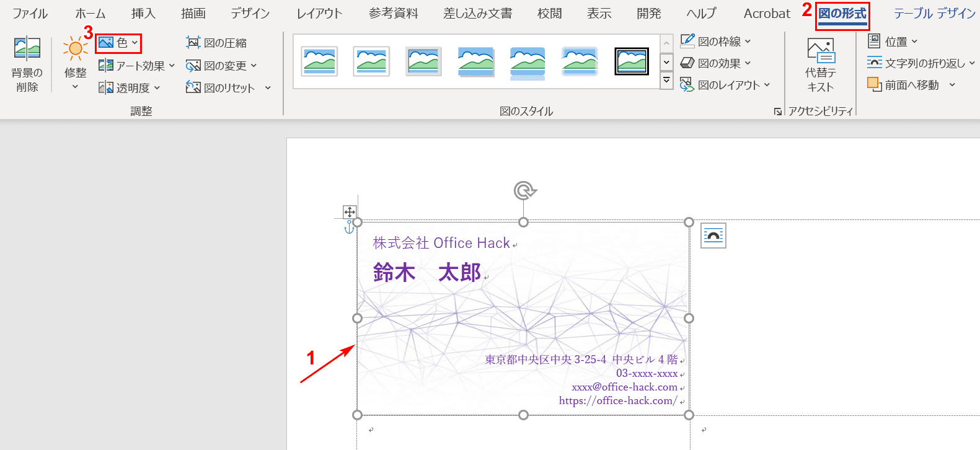Open the 位置 (Position) menu

893,42
